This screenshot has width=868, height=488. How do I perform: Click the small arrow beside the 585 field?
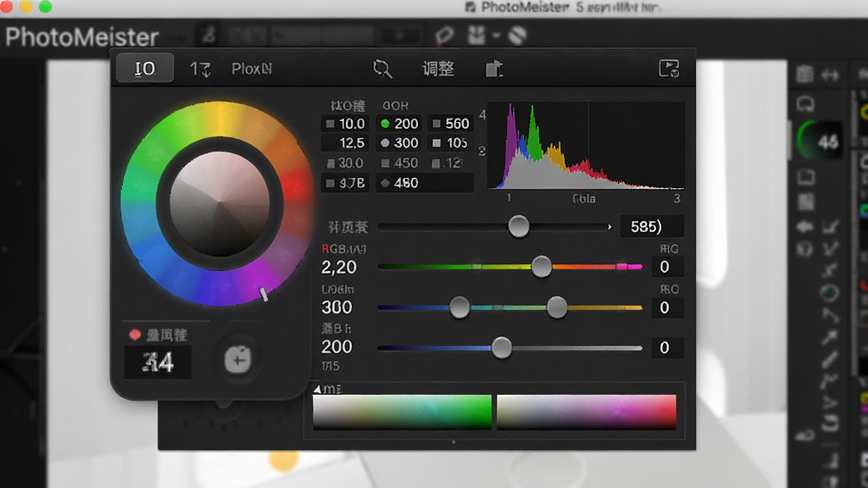click(x=609, y=227)
